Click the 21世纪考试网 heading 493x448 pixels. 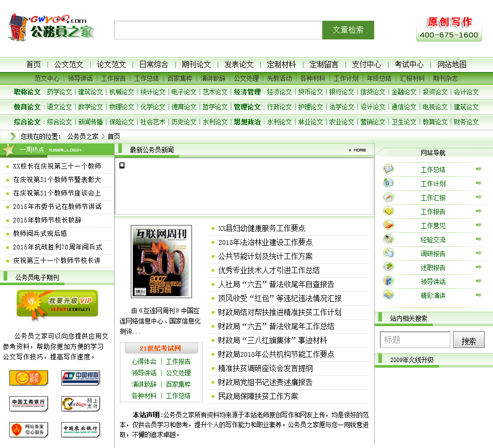[x=160, y=348]
